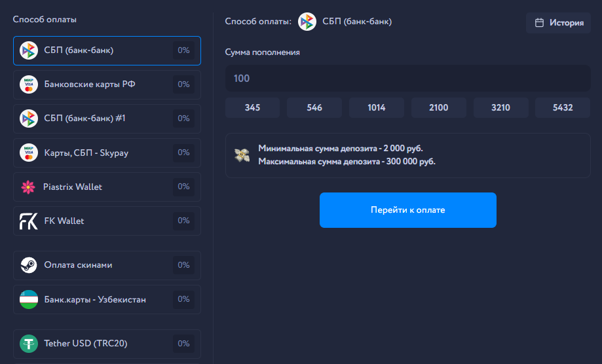The width and height of the screenshot is (602, 364).
Task: Click the Uzbekistan flag icon
Action: [x=29, y=299]
